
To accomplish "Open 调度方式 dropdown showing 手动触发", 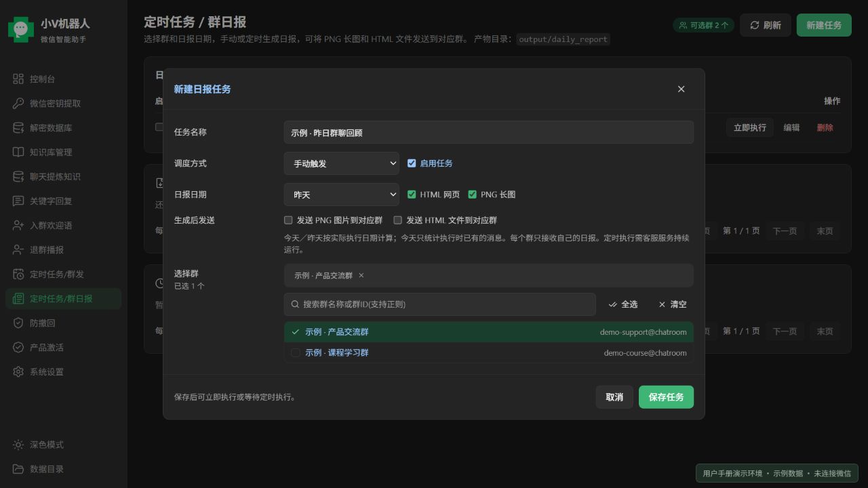I will coord(342,163).
